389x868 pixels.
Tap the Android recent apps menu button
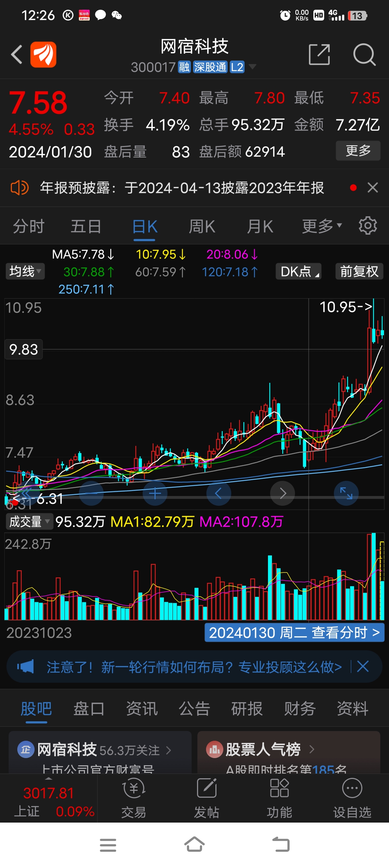(x=108, y=845)
